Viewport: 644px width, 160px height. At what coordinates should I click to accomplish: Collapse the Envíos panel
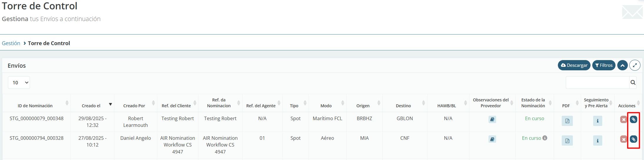point(622,65)
